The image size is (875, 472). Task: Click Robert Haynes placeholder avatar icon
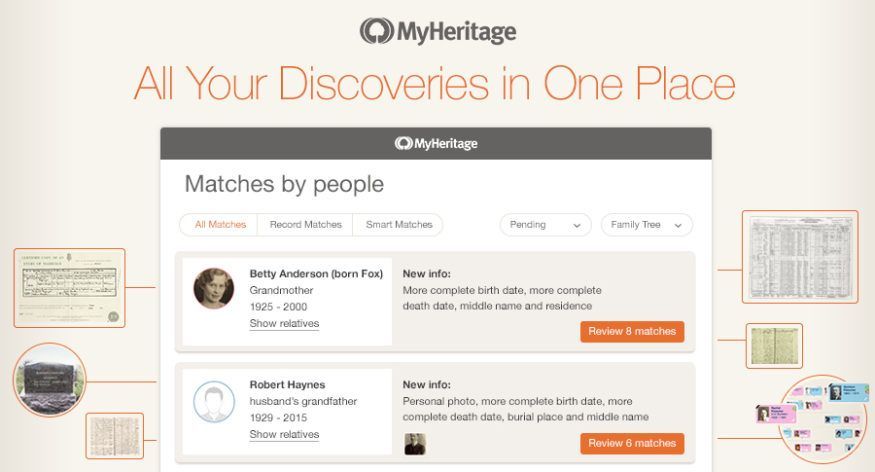tap(214, 402)
